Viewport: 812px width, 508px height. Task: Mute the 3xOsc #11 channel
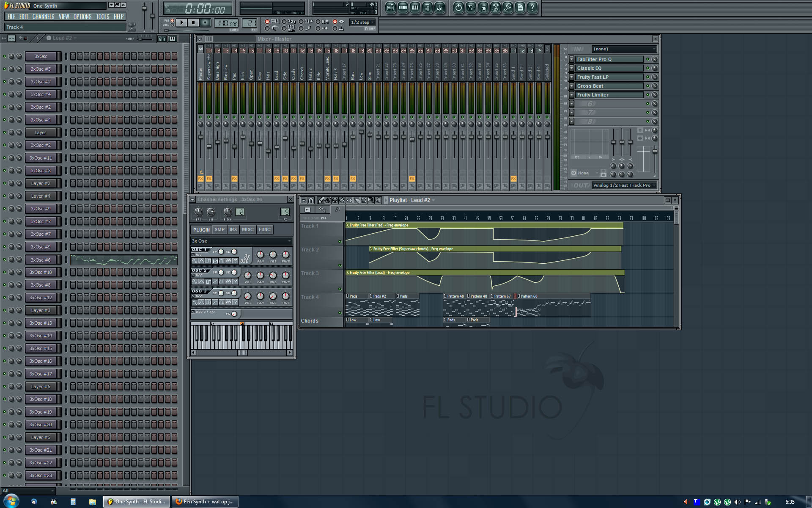5,158
